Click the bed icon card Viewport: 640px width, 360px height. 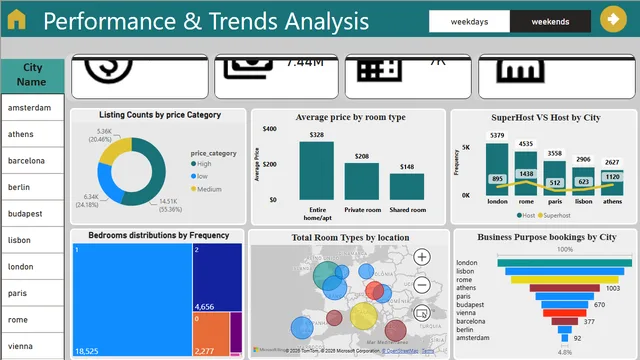557,76
